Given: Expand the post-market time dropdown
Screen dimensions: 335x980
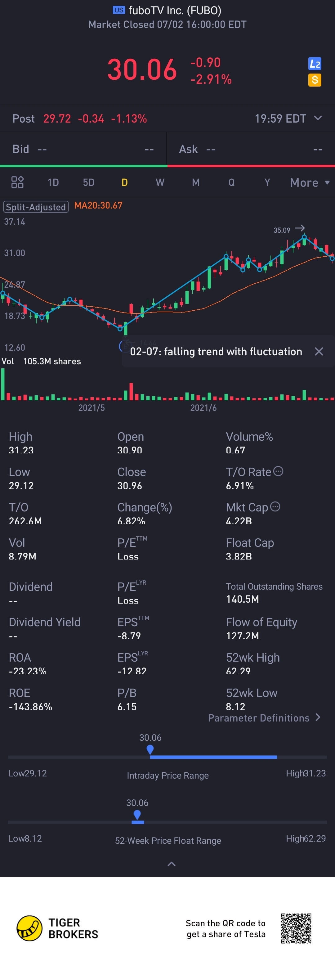Looking at the screenshot, I should tap(318, 118).
